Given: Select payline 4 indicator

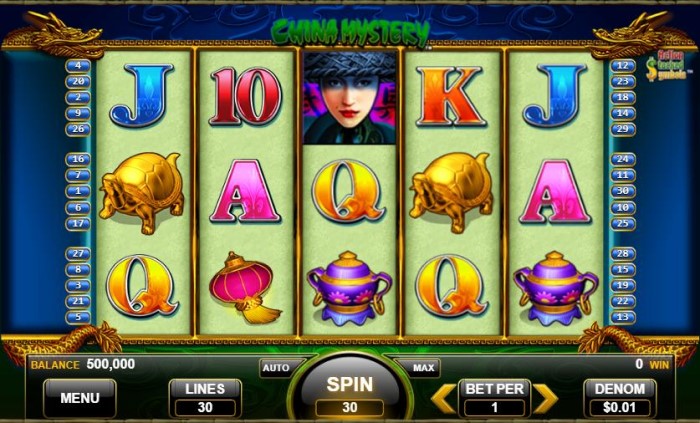Looking at the screenshot, I should (78, 66).
